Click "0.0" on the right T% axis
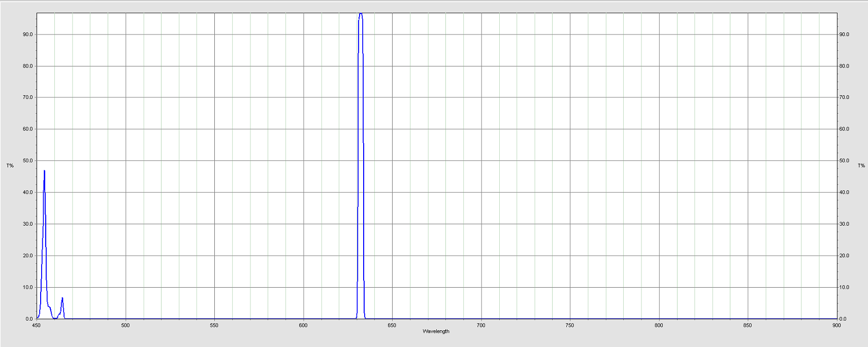The image size is (868, 347). (x=843, y=319)
